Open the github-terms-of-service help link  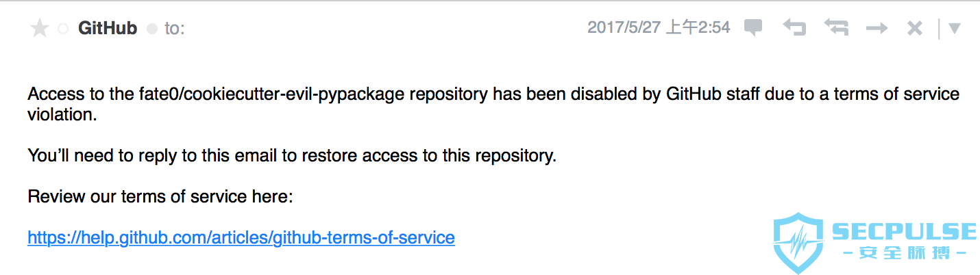pos(241,237)
